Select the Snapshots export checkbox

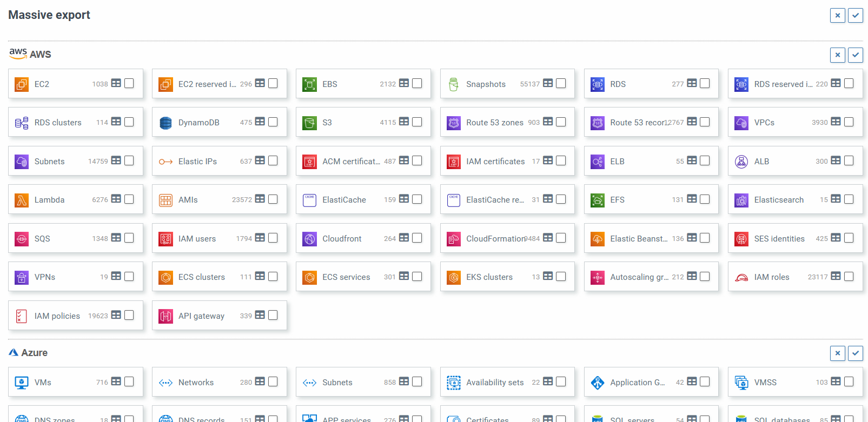(561, 83)
